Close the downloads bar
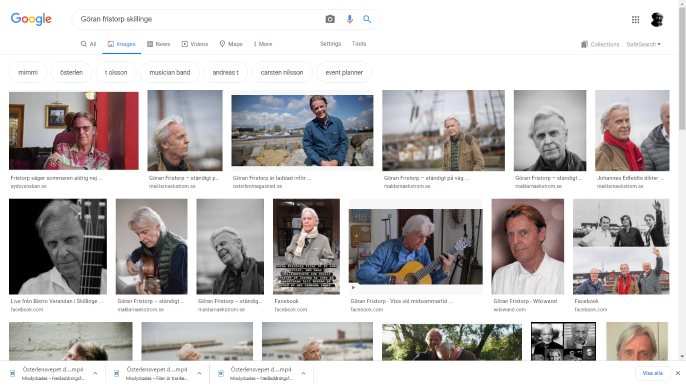686x386 pixels. pyautogui.click(x=678, y=373)
